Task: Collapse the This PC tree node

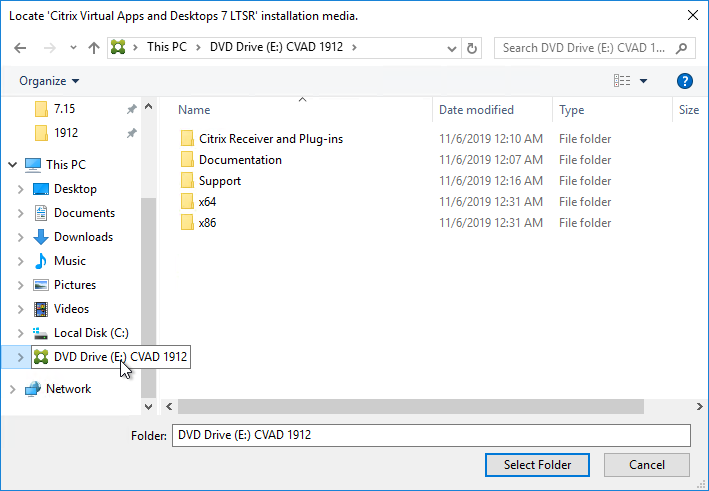Action: click(13, 165)
